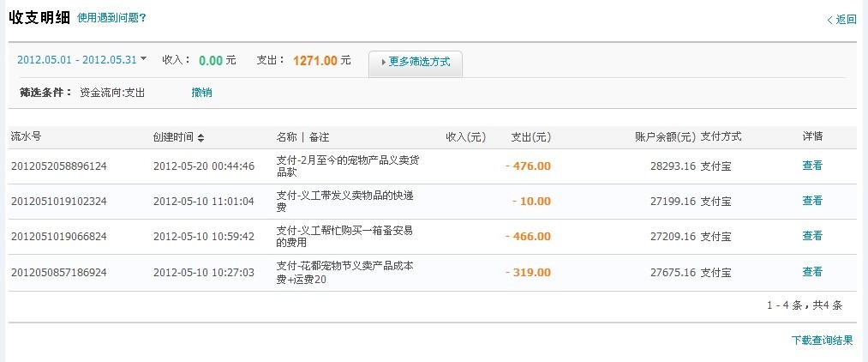Select transaction number 2012050857186924
868x362 pixels.
(x=58, y=273)
